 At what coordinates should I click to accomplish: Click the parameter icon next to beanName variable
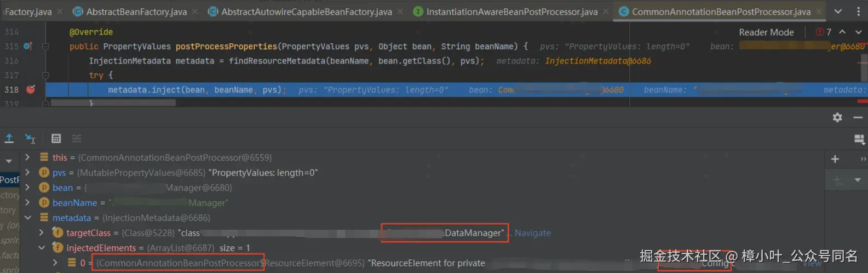pos(44,202)
